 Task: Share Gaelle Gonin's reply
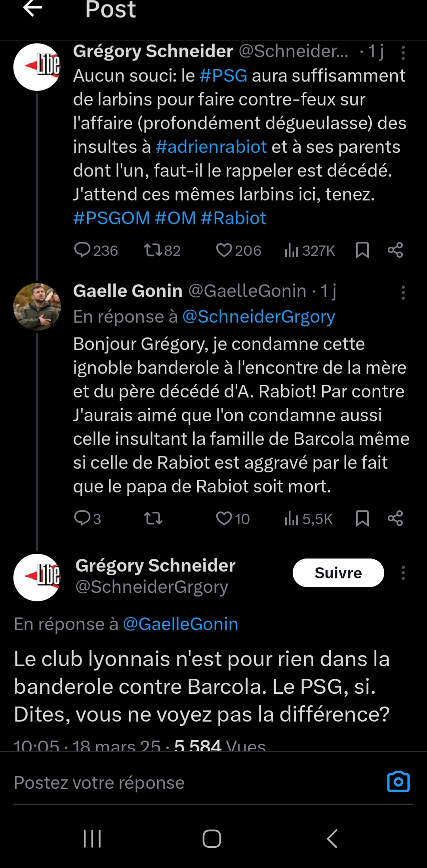click(x=395, y=518)
